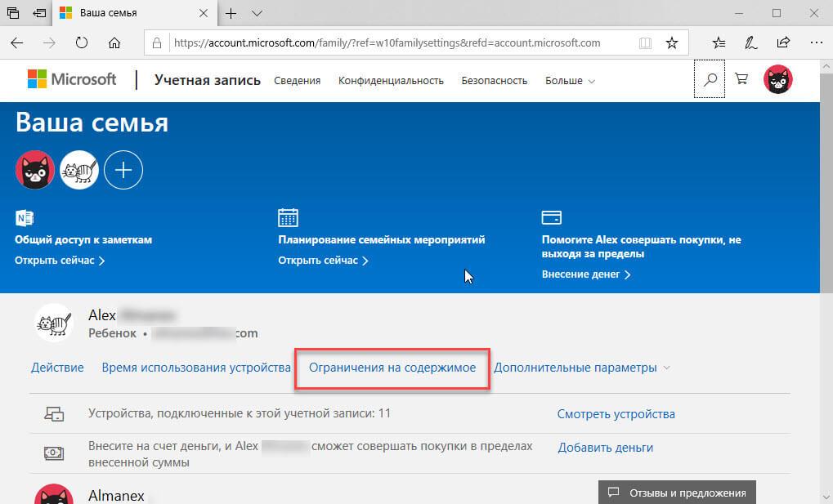Go back with the browser back arrow
Image resolution: width=833 pixels, height=504 pixels.
pos(17,43)
